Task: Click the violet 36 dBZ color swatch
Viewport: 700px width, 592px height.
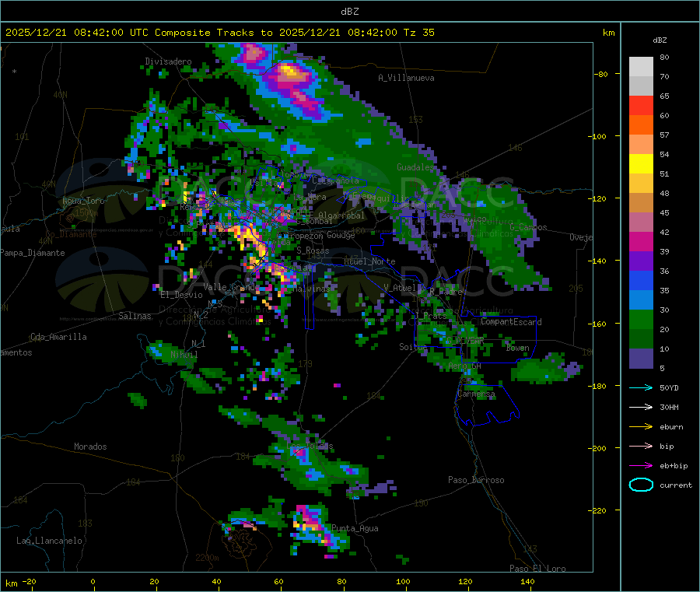Action: 641,261
